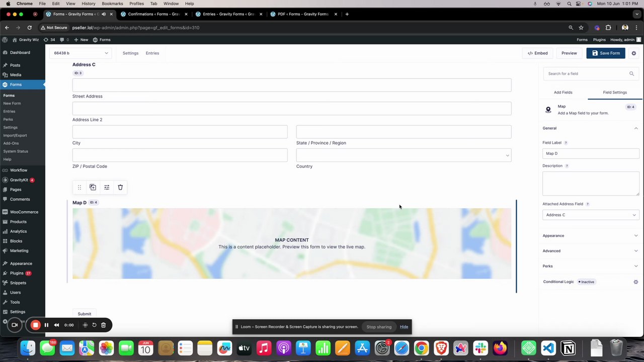This screenshot has height=362, width=644.
Task: Open Map D field settings sliders icon
Action: [x=107, y=187]
